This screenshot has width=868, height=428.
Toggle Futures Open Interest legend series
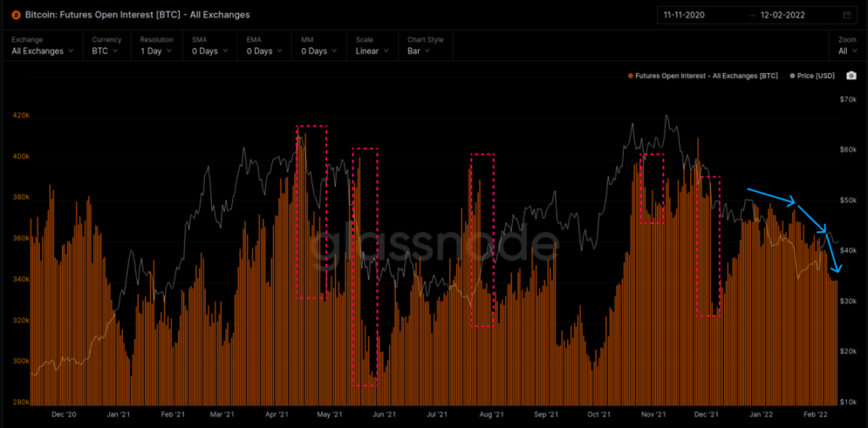(703, 76)
